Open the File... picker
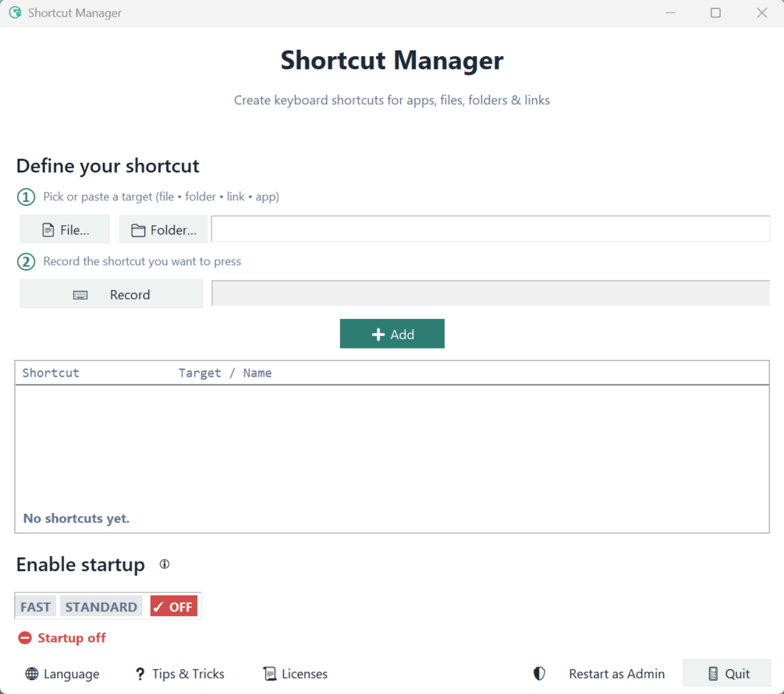This screenshot has width=784, height=694. click(65, 229)
